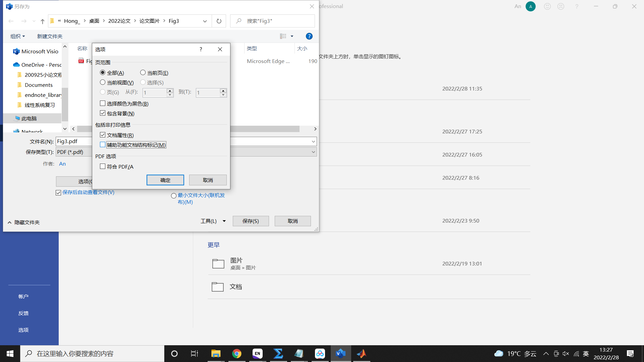This screenshot has width=644, height=362.
Task: Open 帐户 in Visio backstage menu
Action: pyautogui.click(x=23, y=297)
